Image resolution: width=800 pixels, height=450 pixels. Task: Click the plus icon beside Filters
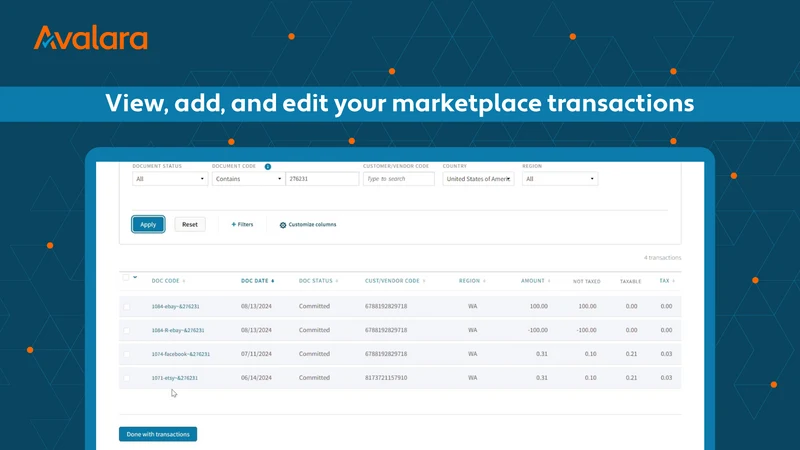(233, 224)
